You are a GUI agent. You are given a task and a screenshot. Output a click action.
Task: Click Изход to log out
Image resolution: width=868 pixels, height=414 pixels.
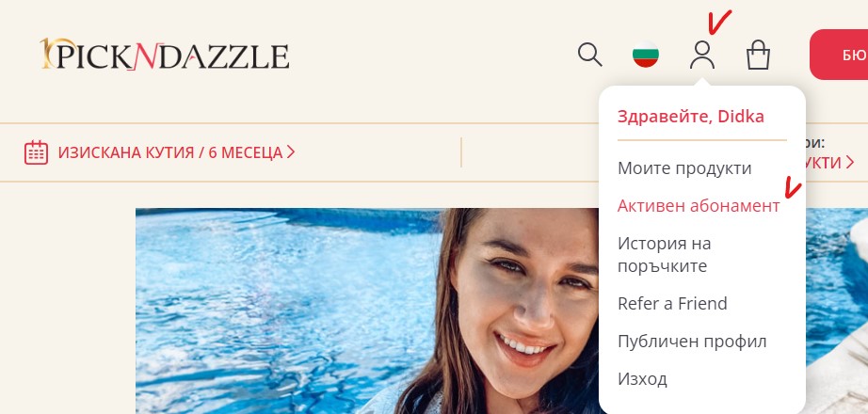[642, 379]
